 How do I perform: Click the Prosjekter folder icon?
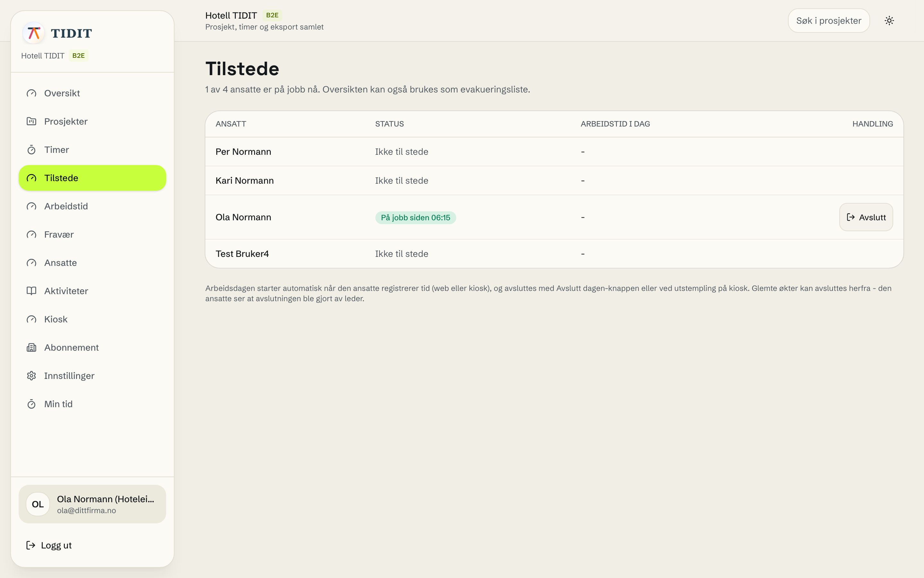tap(31, 122)
